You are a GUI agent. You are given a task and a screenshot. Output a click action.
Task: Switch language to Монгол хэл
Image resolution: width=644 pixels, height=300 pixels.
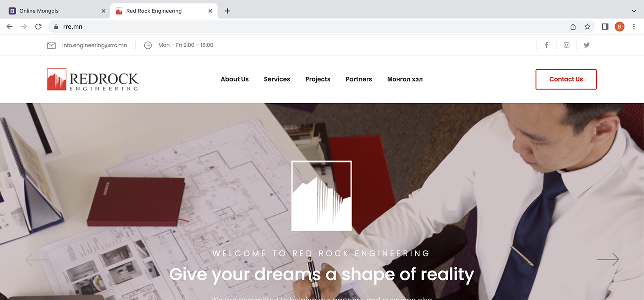pyautogui.click(x=405, y=79)
